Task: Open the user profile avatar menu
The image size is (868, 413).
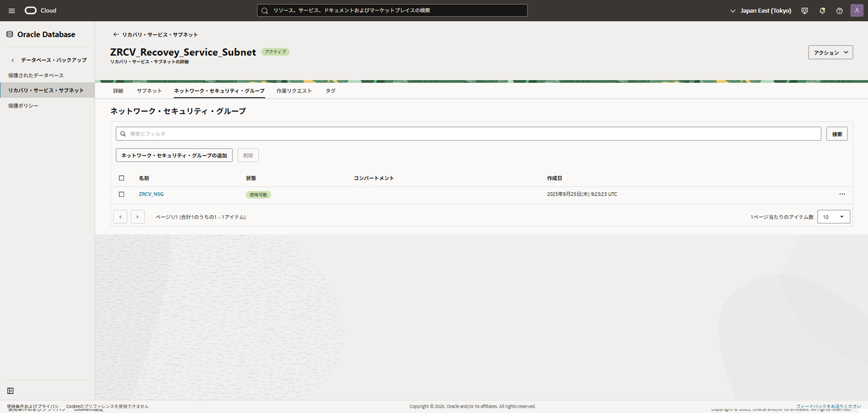Action: click(x=857, y=10)
